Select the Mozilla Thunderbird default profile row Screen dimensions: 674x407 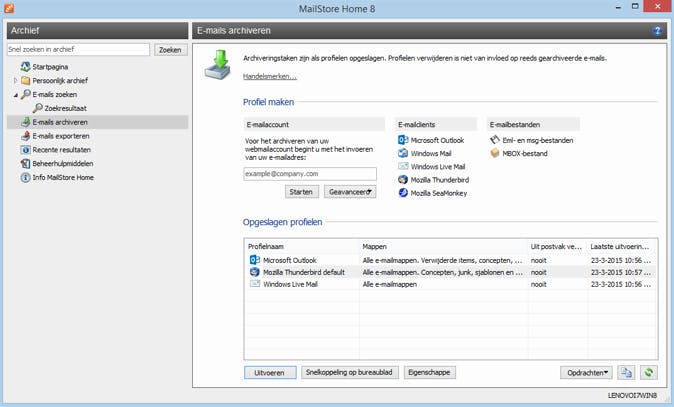450,272
